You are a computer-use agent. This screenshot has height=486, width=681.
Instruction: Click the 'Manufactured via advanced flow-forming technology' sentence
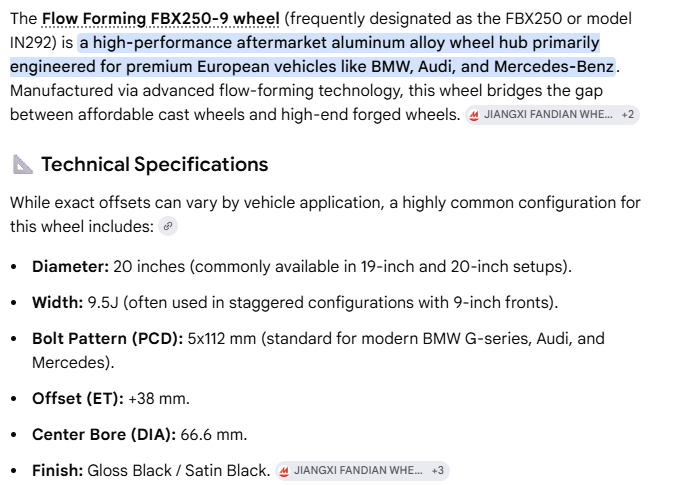coord(306,102)
